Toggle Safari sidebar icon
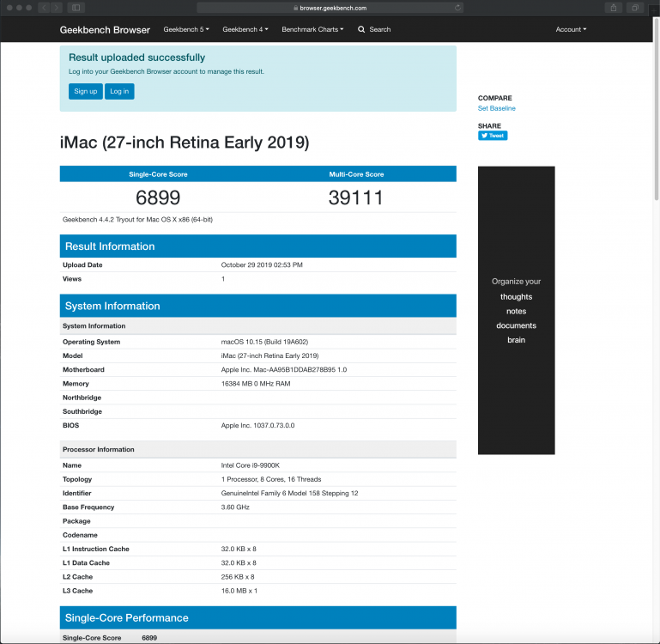 click(76, 8)
